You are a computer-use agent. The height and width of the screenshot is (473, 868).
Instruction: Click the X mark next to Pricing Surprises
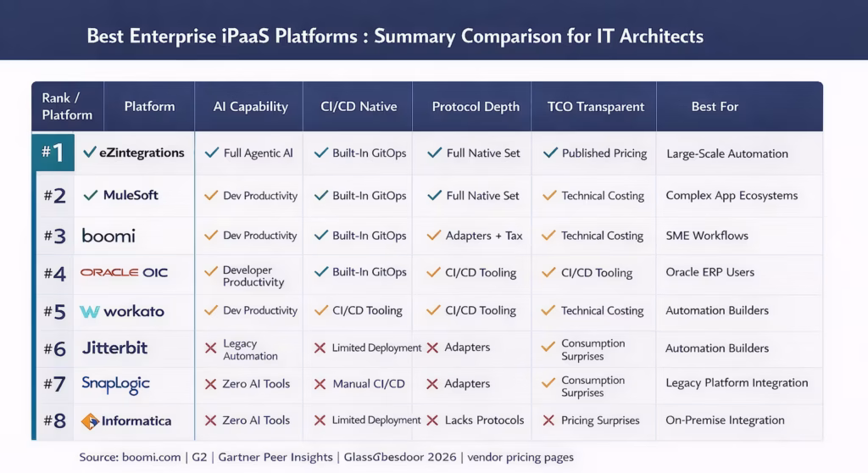548,420
